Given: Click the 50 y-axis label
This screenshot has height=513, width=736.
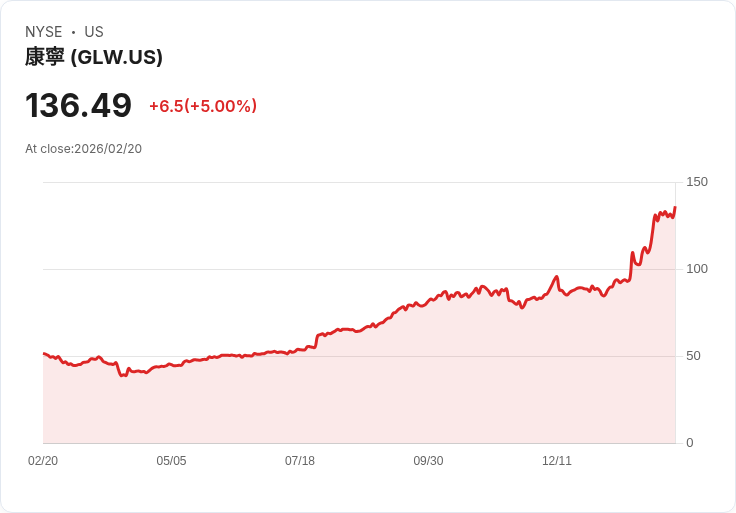Looking at the screenshot, I should coord(694,356).
